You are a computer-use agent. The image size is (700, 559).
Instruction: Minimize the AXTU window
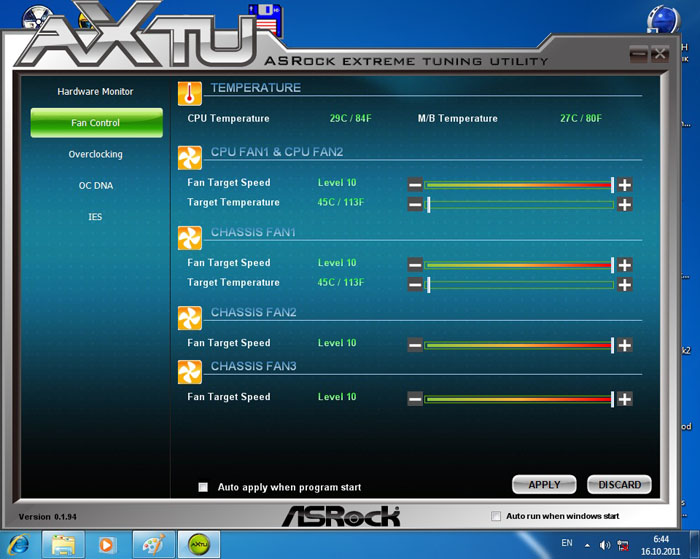(638, 54)
